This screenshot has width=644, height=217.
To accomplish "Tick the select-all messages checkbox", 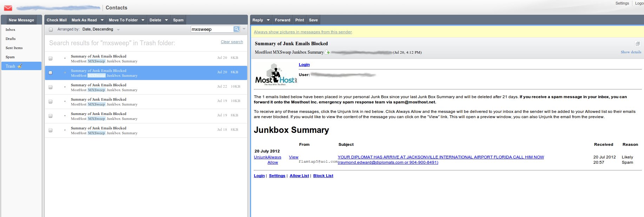I will coord(51,29).
